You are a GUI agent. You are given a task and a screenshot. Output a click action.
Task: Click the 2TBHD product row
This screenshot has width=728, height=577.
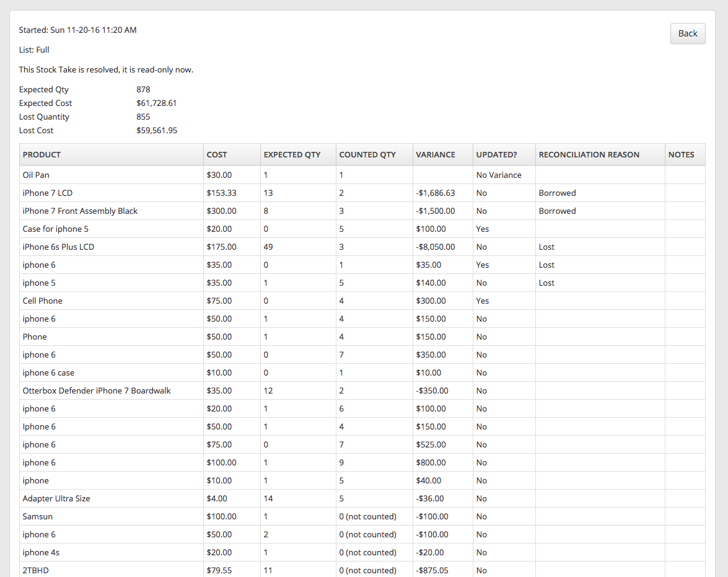click(x=35, y=570)
